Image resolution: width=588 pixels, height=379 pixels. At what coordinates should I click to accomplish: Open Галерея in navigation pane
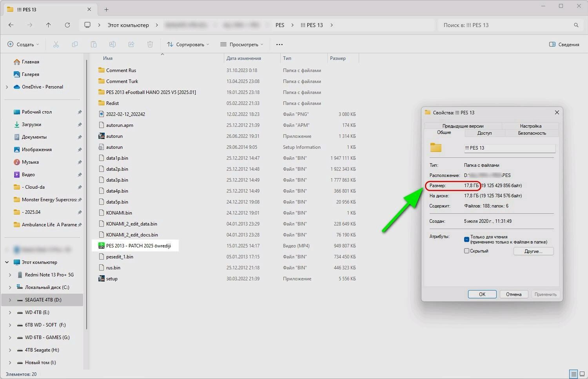click(30, 74)
